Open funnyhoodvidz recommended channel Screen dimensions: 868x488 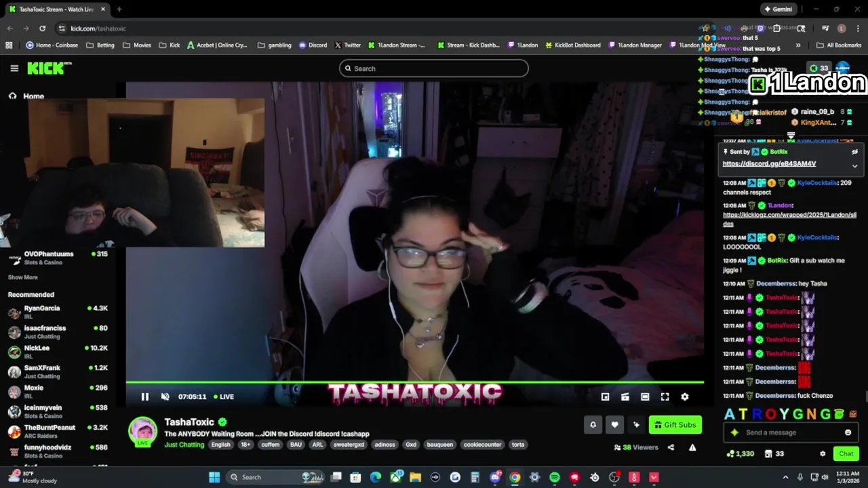(58, 451)
